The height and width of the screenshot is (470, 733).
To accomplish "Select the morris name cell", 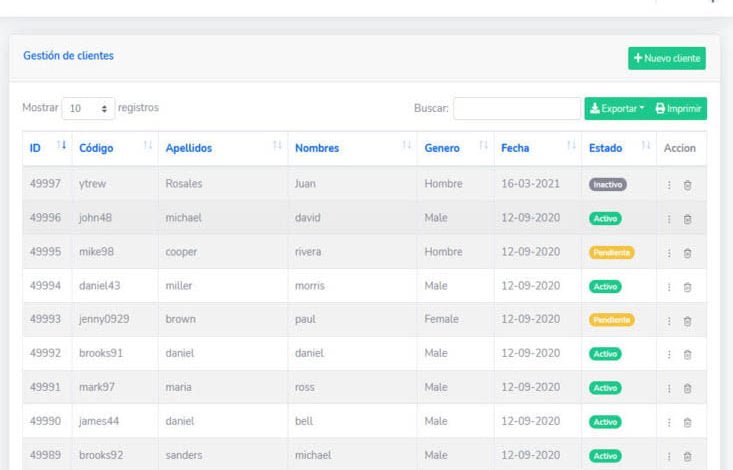I will tap(352, 286).
